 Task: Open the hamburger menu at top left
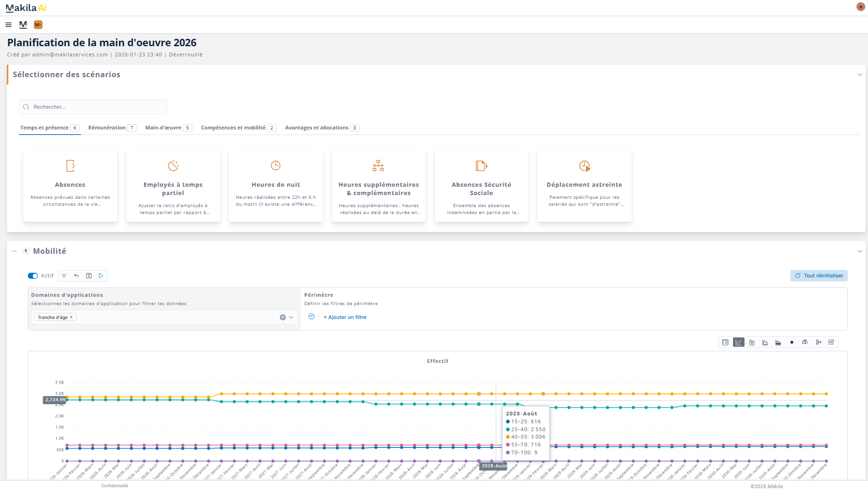[x=8, y=25]
